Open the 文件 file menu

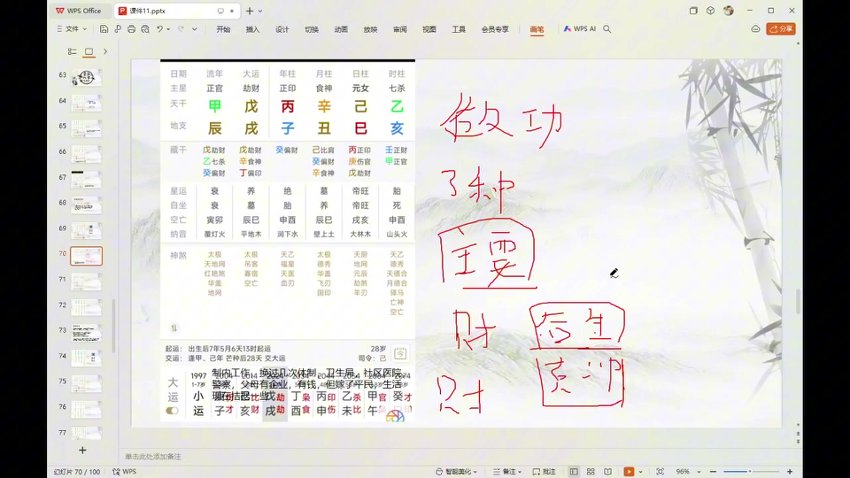click(x=72, y=29)
